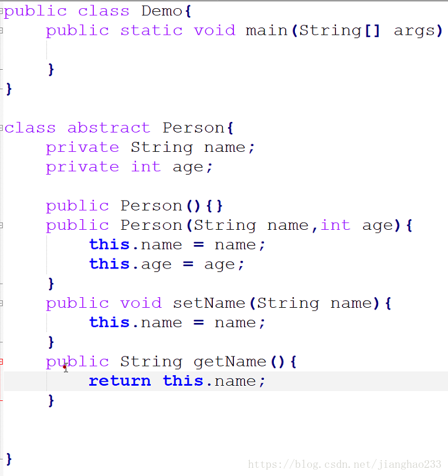Click "String name" parameter of setName
Viewport: 448px width, 476px height.
pos(315,304)
